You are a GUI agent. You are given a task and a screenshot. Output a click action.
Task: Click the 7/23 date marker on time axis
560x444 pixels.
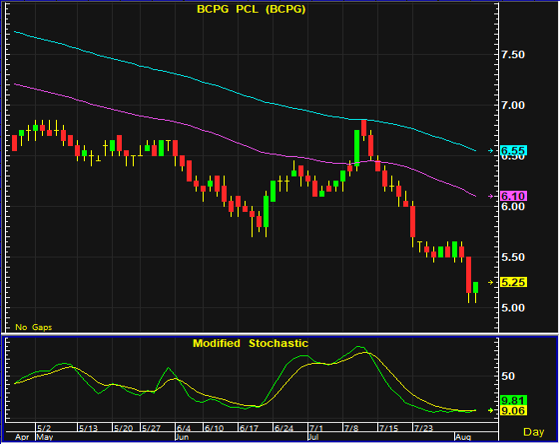423,428
